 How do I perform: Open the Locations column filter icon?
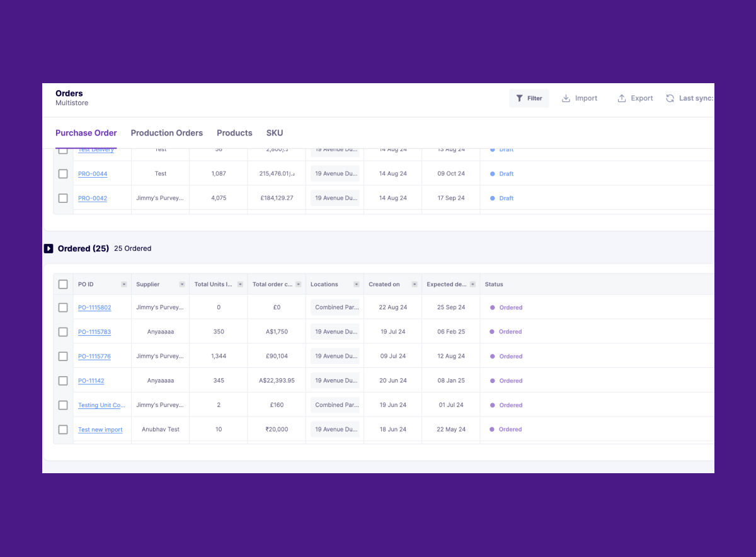[x=356, y=284]
